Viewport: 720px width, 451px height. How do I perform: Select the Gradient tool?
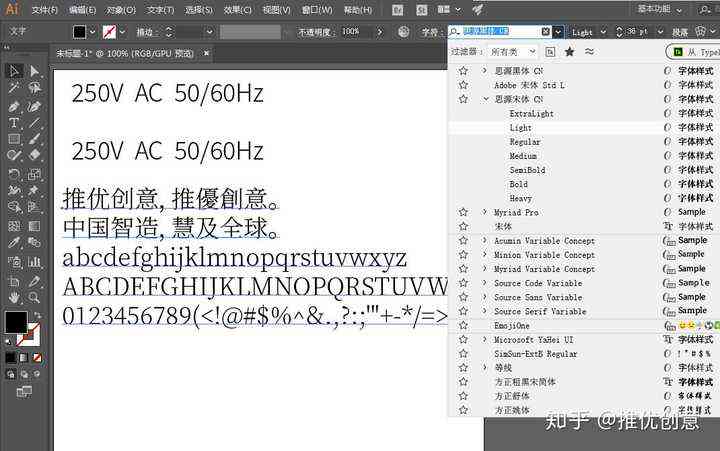(x=34, y=226)
